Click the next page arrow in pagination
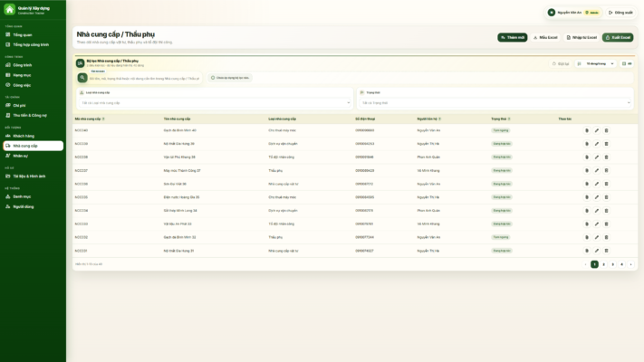The width and height of the screenshot is (644, 362). coord(630,265)
